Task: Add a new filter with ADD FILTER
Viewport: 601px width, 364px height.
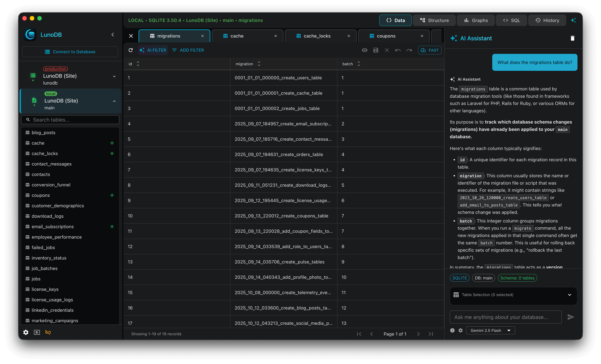Action: coord(188,50)
